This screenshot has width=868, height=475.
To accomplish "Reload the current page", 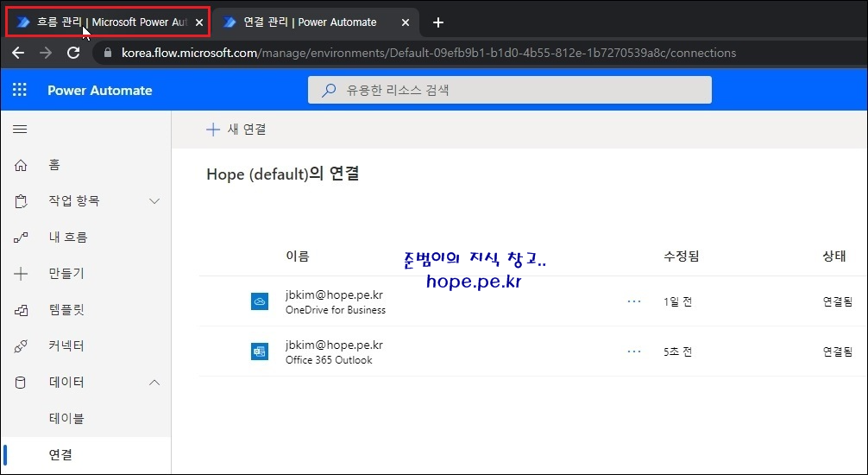I will [73, 53].
